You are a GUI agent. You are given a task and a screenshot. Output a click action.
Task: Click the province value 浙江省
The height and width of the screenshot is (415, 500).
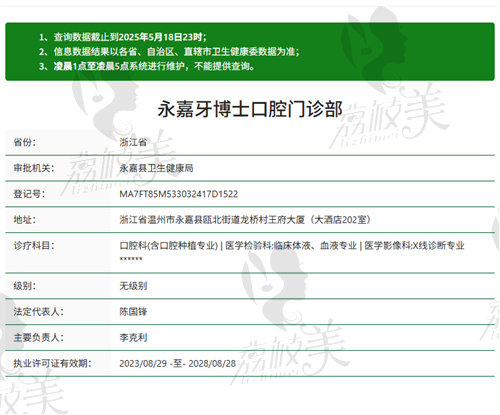click(133, 142)
